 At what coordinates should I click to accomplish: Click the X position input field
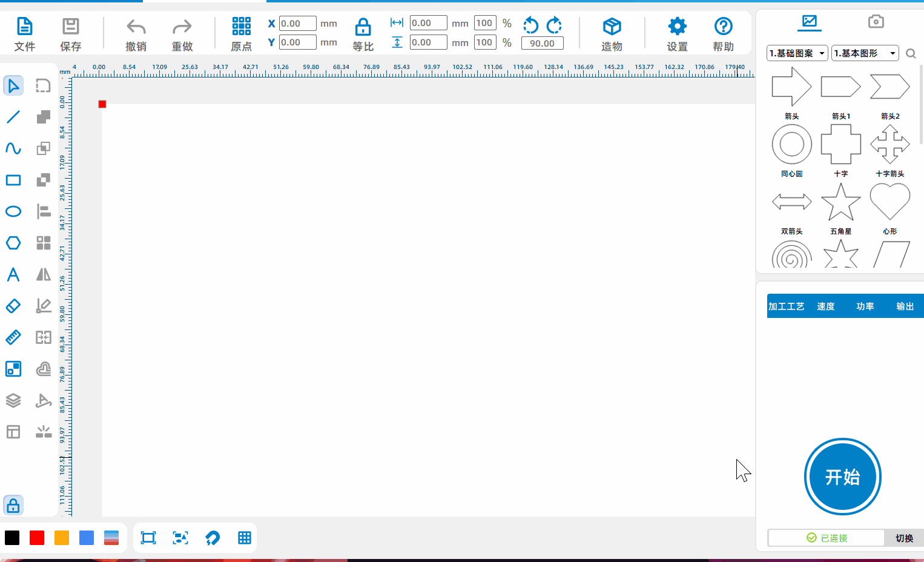tap(297, 24)
